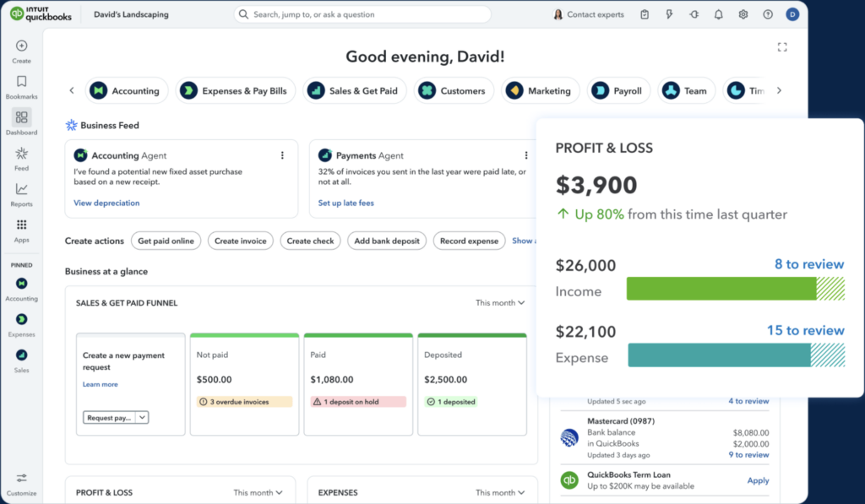Click Get paid online action

pyautogui.click(x=166, y=241)
